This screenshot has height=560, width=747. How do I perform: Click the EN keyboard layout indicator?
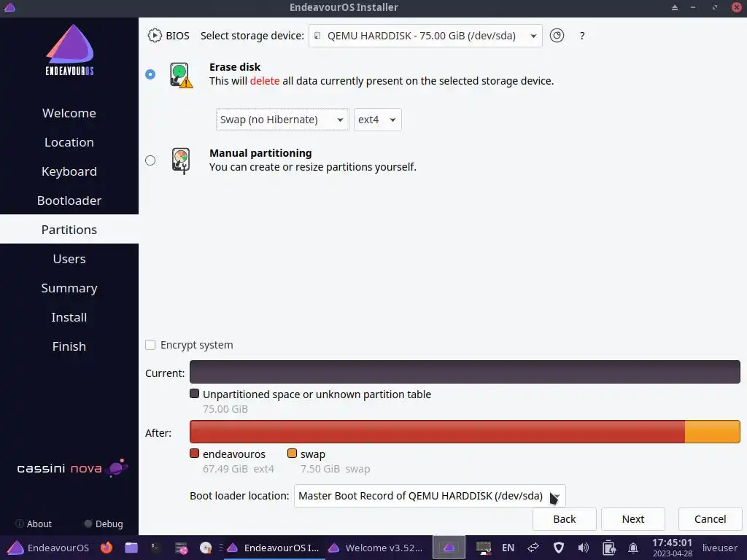508,548
